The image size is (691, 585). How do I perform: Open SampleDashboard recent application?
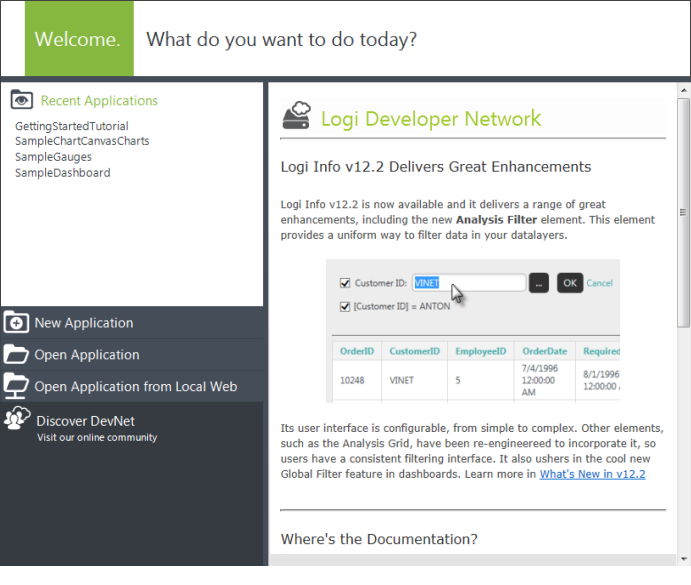63,173
